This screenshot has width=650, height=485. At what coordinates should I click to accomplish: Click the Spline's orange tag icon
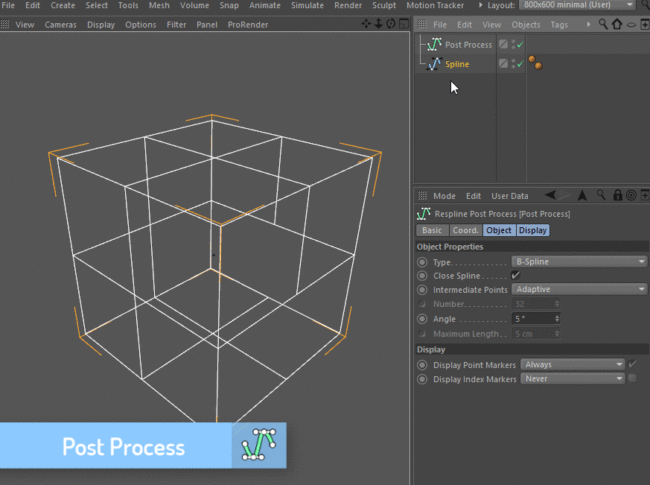535,64
